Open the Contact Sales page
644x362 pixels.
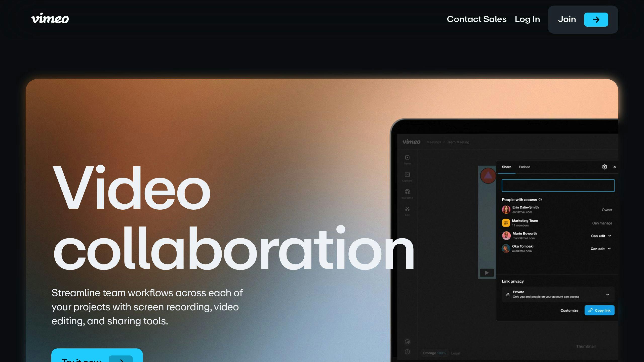tap(476, 19)
